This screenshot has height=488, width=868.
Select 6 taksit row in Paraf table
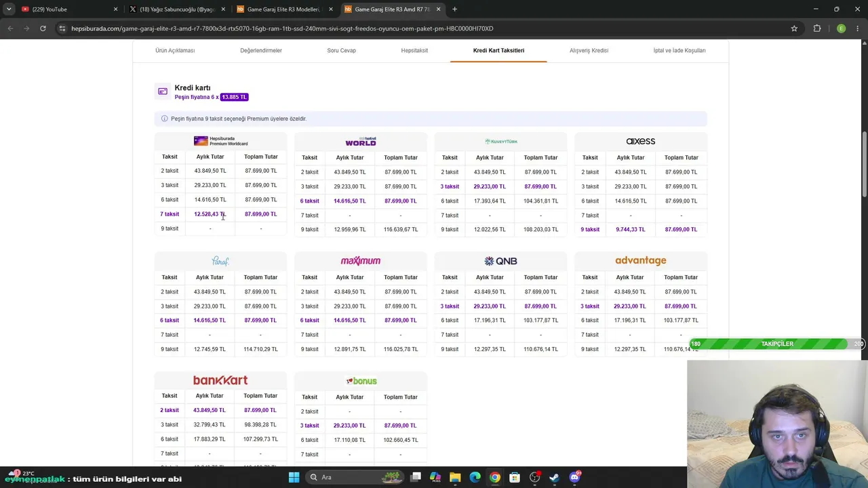pos(220,320)
